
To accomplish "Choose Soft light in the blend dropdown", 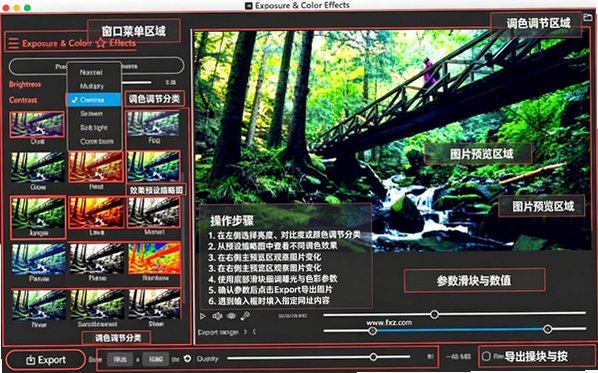I will click(95, 128).
